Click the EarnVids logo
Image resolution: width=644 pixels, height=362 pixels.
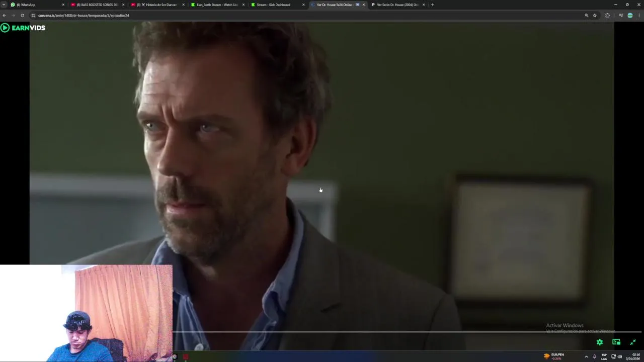pyautogui.click(x=23, y=28)
